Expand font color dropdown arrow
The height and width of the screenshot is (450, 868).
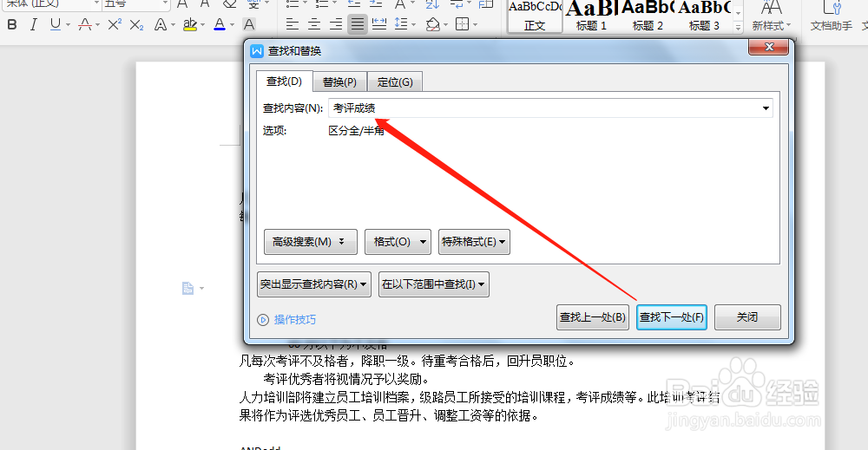click(232, 25)
